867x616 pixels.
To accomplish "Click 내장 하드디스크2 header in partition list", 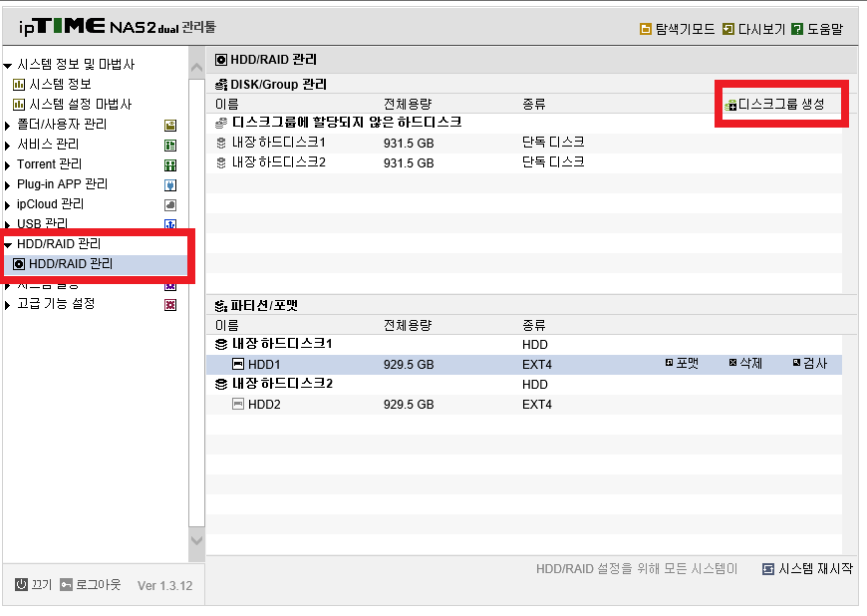I will pyautogui.click(x=282, y=384).
